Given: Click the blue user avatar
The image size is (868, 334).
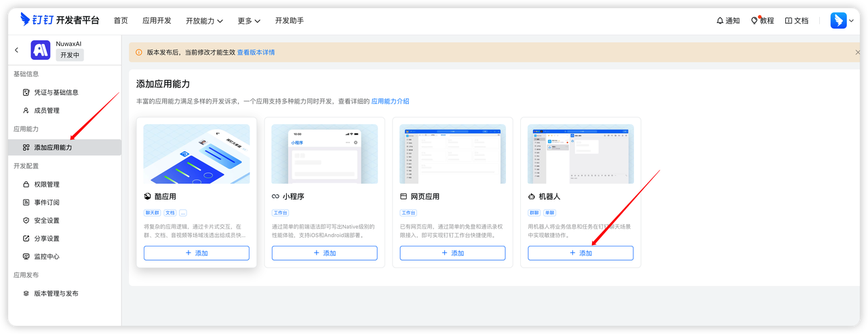Looking at the screenshot, I should tap(838, 20).
